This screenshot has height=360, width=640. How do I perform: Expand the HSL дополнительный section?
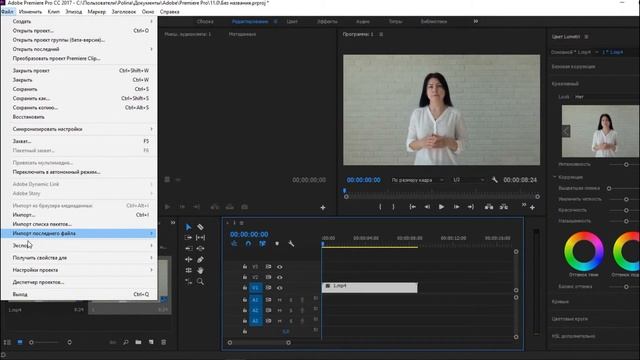[x=573, y=336]
